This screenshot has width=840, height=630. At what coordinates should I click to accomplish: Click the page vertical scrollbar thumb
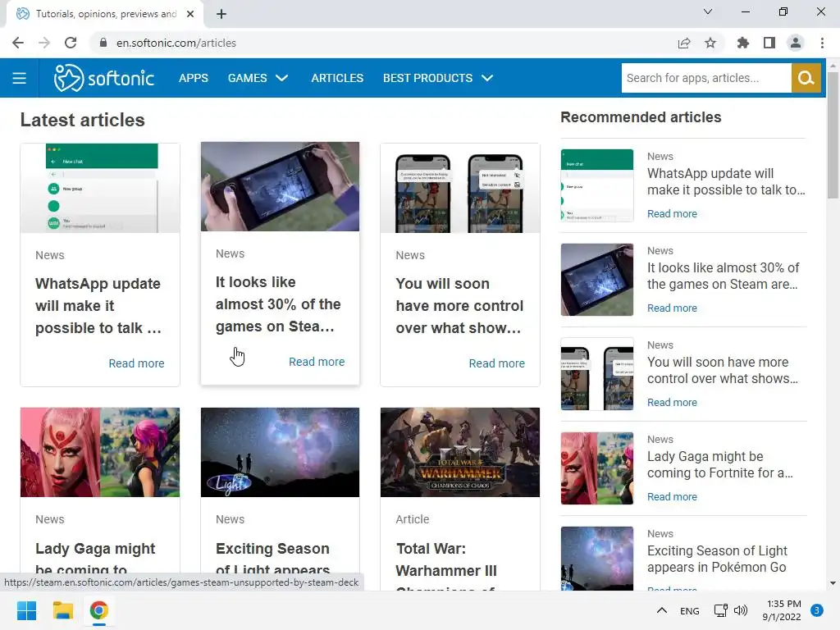pyautogui.click(x=833, y=135)
